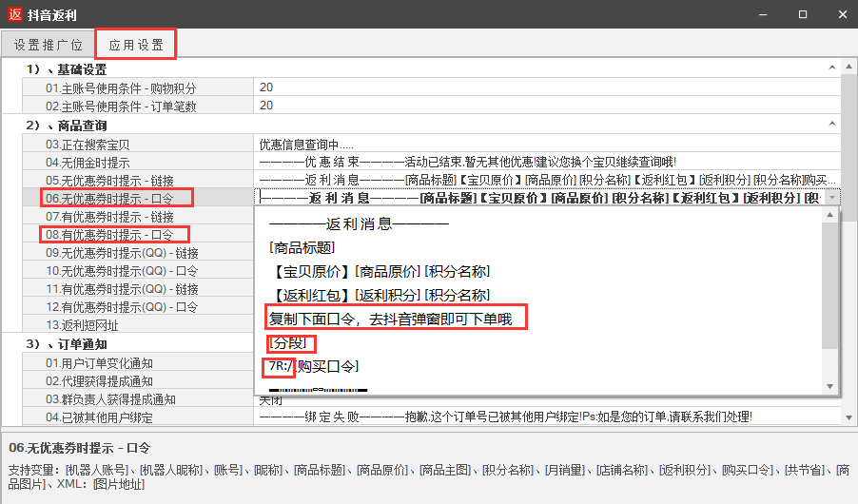The height and width of the screenshot is (504, 858).
Task: Select row 07.有优惠券时提示 - 链接
Action: point(137,216)
